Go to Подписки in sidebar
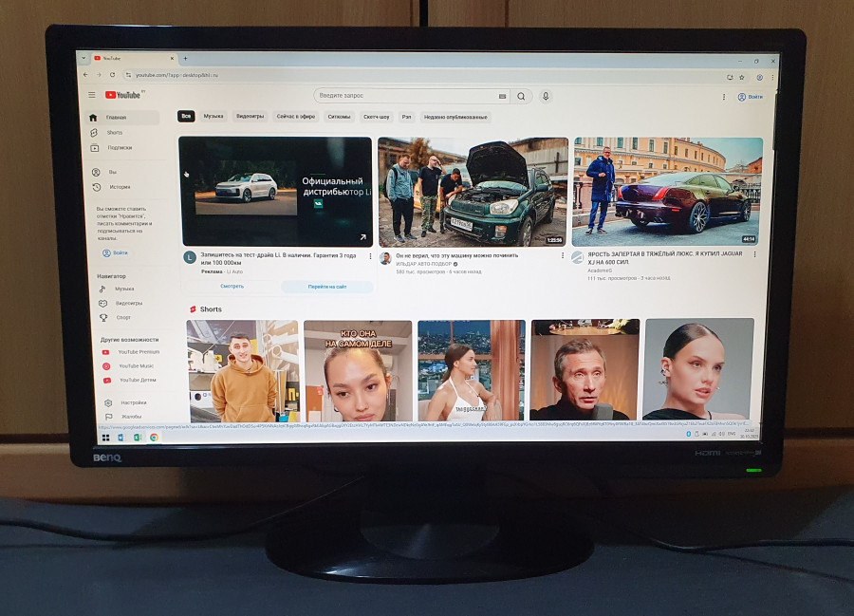854x616 pixels. 120,148
